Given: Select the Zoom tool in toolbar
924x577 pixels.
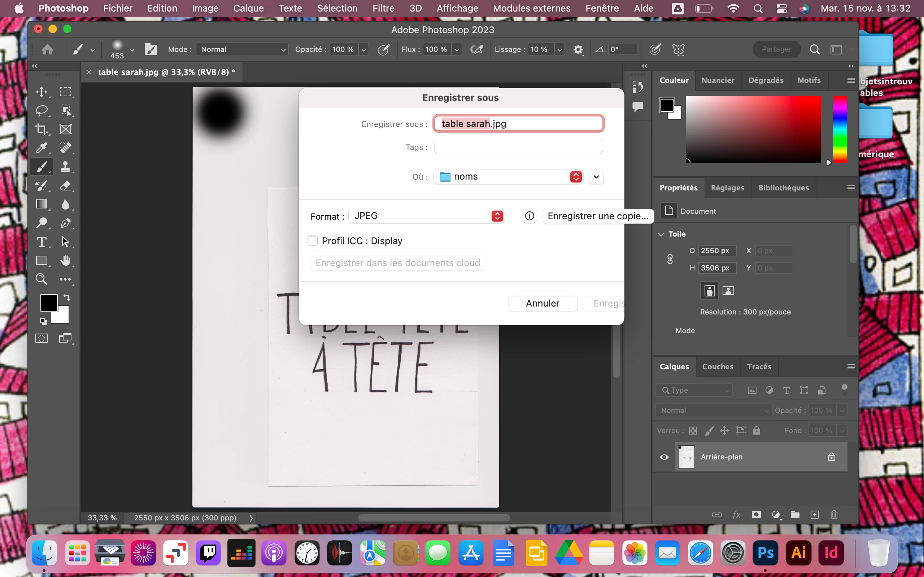Looking at the screenshot, I should pyautogui.click(x=41, y=279).
